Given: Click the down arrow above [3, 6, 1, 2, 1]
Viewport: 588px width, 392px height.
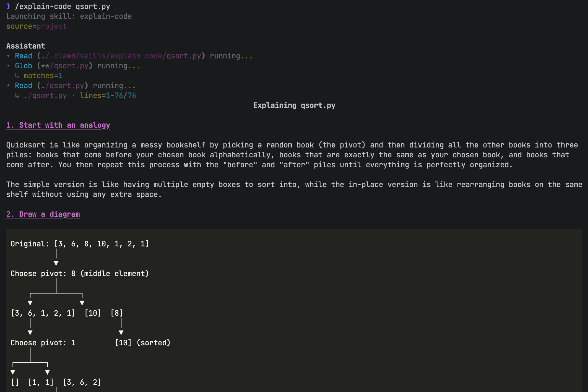Looking at the screenshot, I should coord(30,303).
